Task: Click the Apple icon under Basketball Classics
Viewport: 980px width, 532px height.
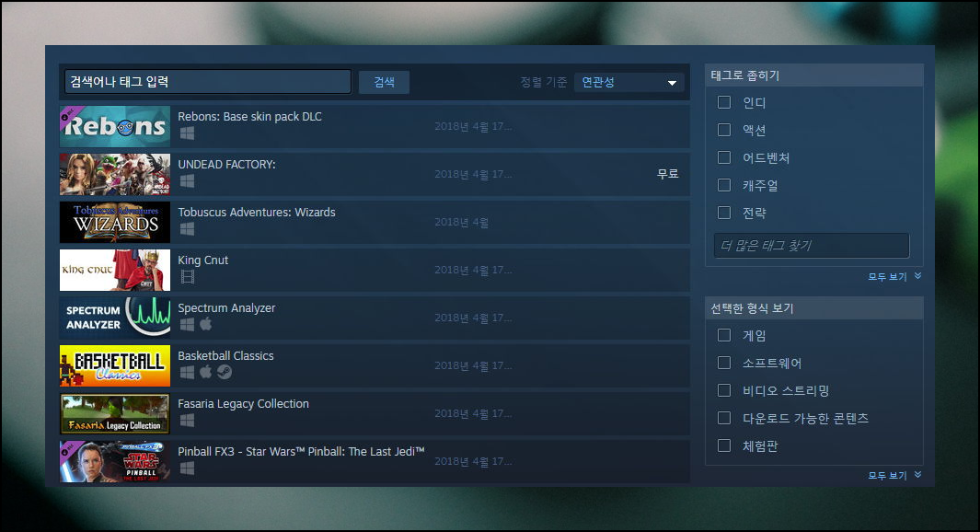Action: point(205,372)
